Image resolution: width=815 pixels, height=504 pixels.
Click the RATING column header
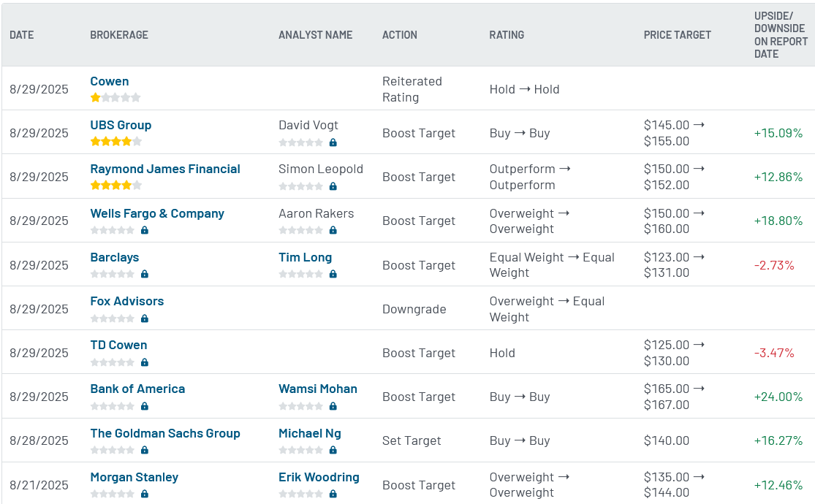pos(507,35)
